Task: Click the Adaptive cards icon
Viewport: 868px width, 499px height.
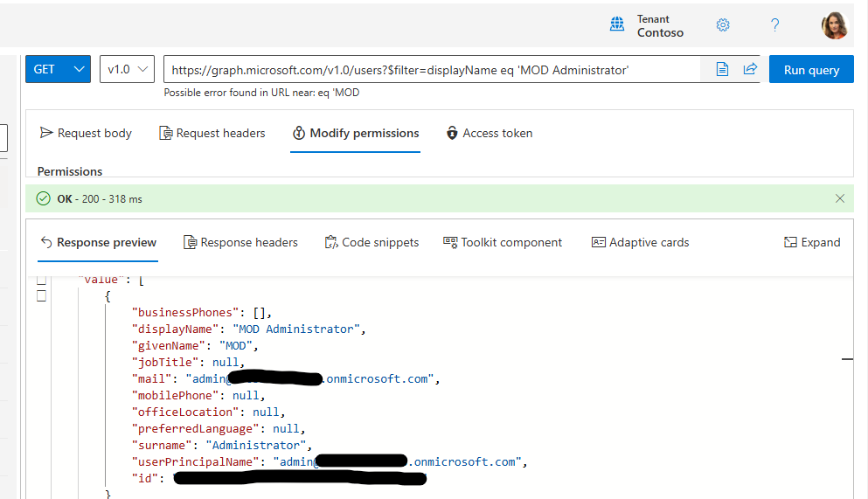Action: pyautogui.click(x=599, y=242)
